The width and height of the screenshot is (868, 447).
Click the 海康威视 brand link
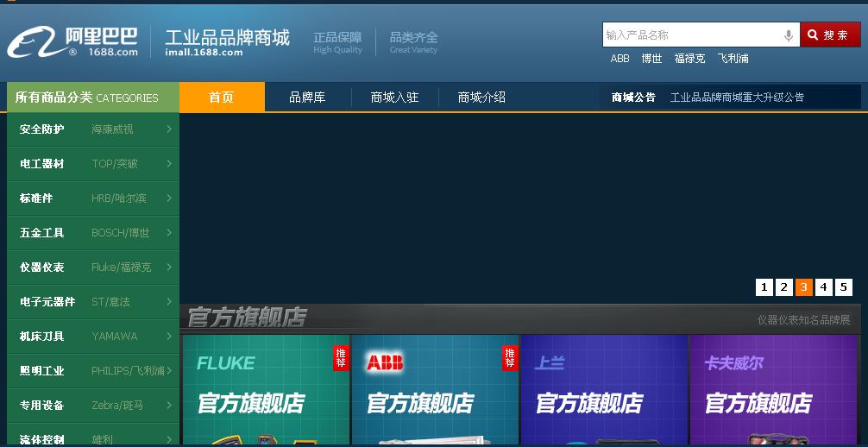112,129
